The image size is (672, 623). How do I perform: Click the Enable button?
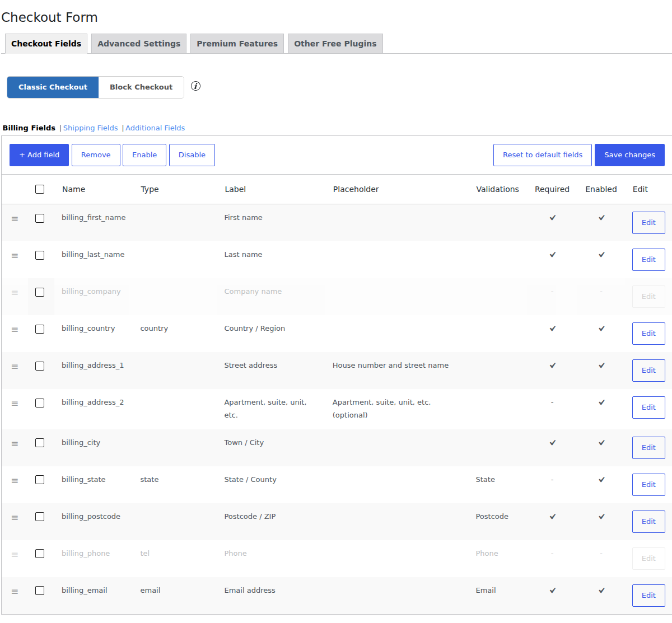(144, 155)
